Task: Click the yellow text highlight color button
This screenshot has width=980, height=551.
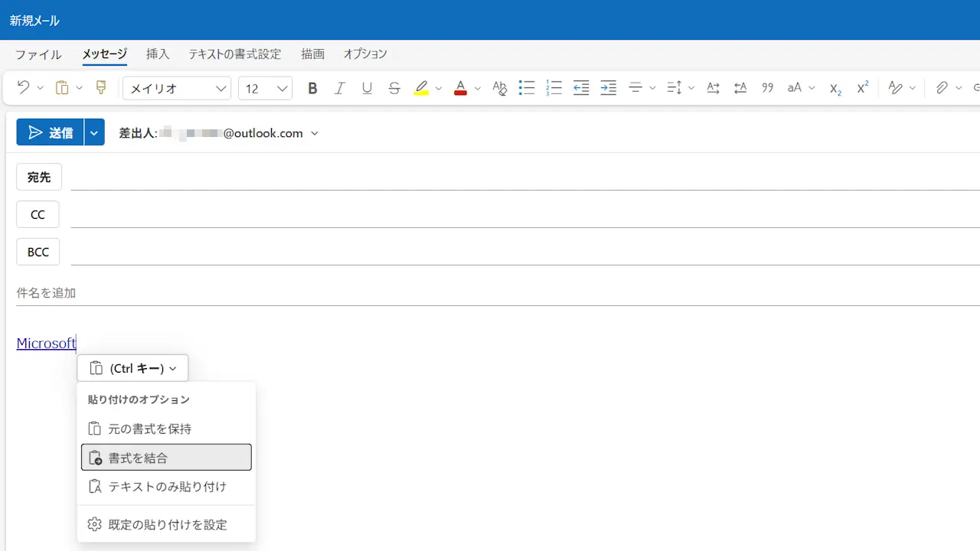Action: [421, 88]
